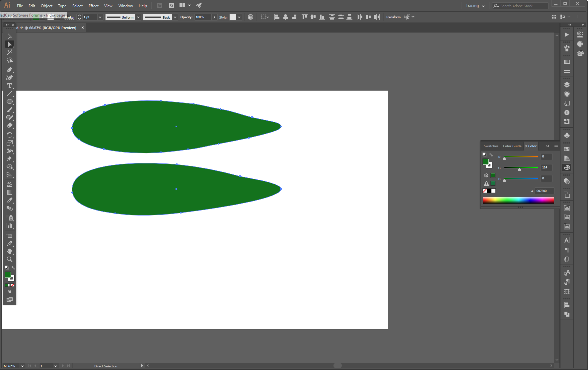Click the Opacity label link
Screen dimensions: 588x370
tap(186, 17)
